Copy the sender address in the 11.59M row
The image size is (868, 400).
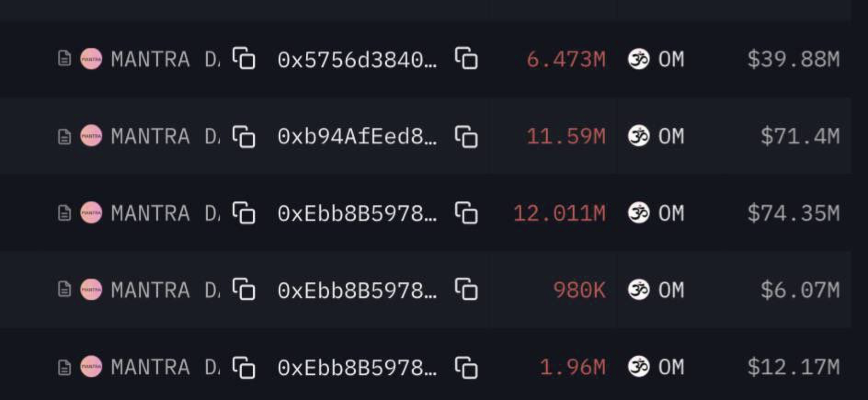tap(244, 136)
